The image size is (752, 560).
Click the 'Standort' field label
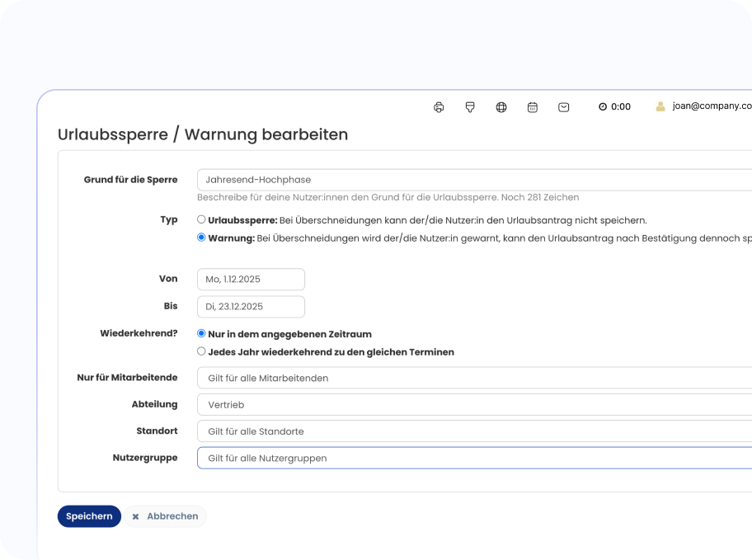pyautogui.click(x=157, y=431)
